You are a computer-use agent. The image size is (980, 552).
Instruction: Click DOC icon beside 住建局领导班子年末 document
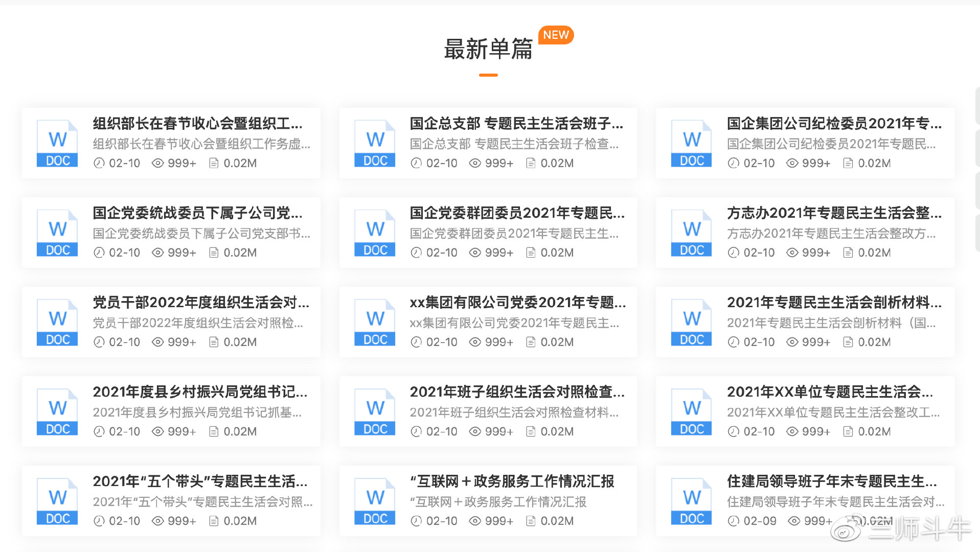pyautogui.click(x=692, y=501)
